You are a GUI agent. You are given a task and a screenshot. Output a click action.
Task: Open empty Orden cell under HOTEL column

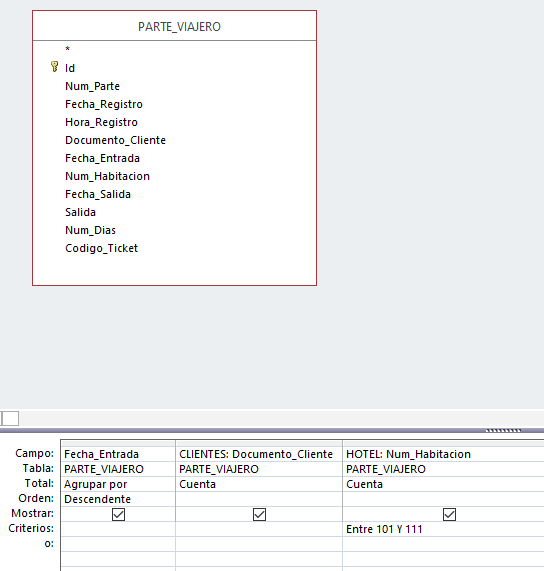tap(443, 499)
